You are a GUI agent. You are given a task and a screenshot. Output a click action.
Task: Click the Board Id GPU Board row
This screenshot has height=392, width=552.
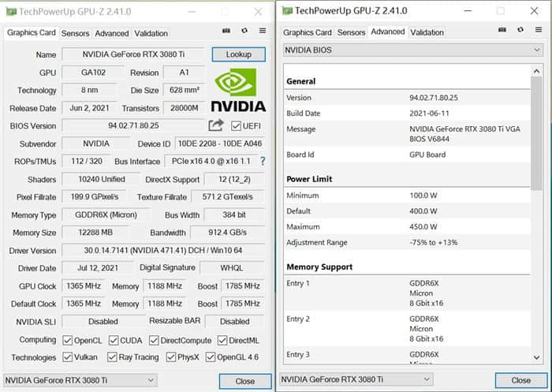407,155
